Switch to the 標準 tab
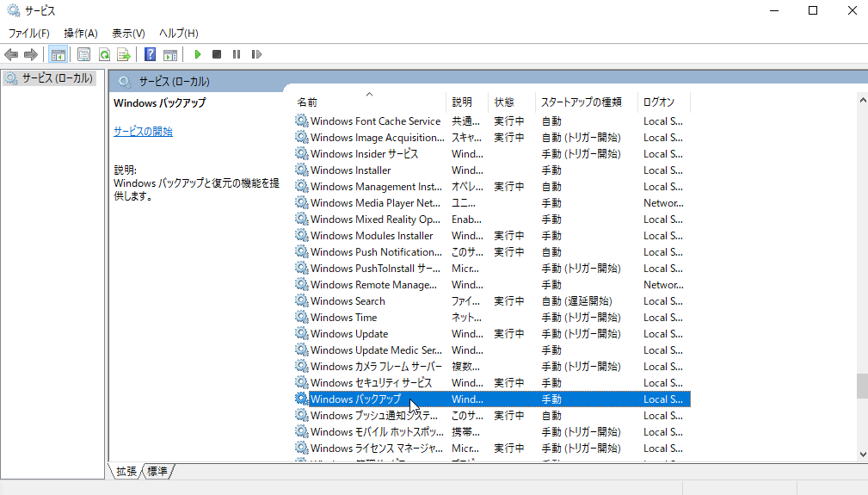 (x=157, y=471)
